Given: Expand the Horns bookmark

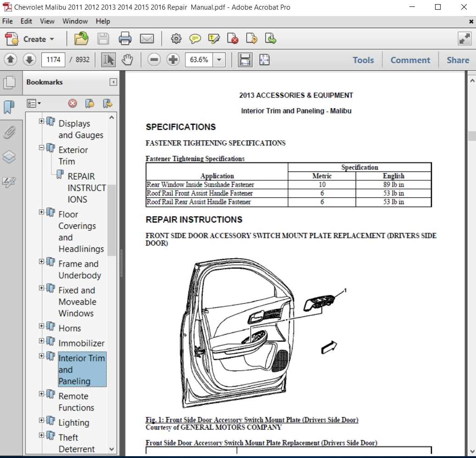Looking at the screenshot, I should 42,326.
